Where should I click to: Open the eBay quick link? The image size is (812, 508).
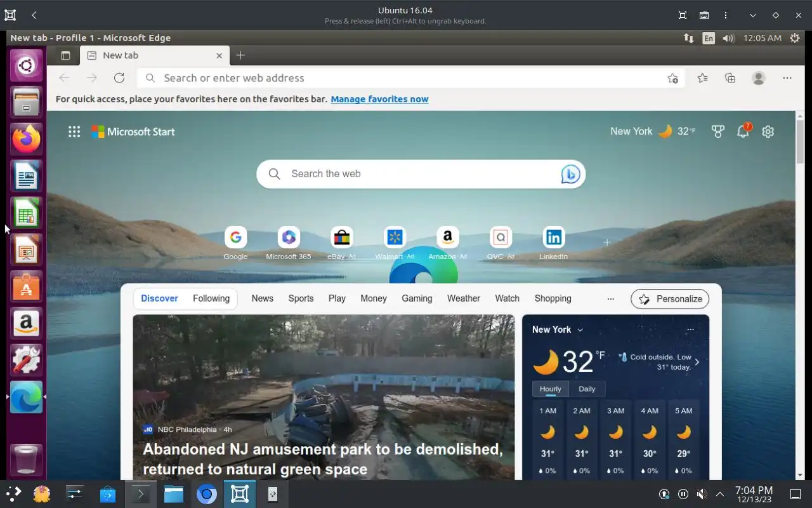click(341, 243)
